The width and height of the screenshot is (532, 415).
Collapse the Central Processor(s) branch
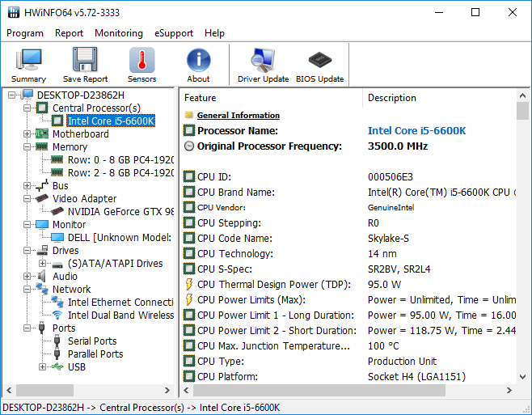coord(27,108)
